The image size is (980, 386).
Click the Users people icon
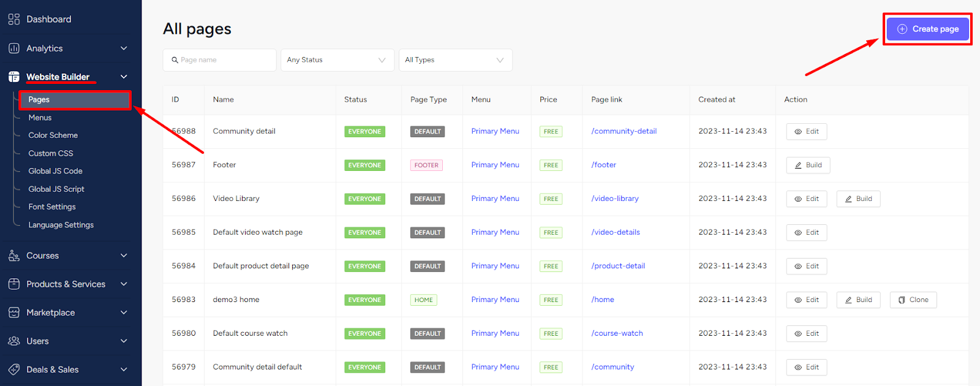click(x=13, y=341)
